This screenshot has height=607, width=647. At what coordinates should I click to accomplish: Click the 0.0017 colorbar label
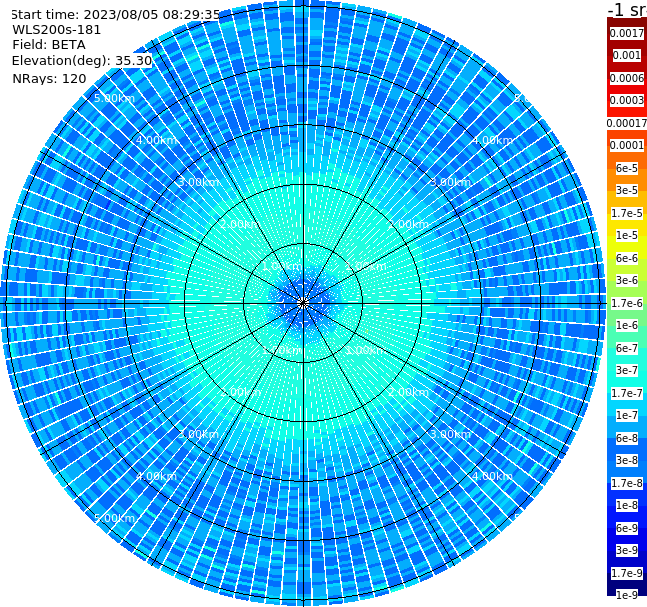tap(627, 33)
